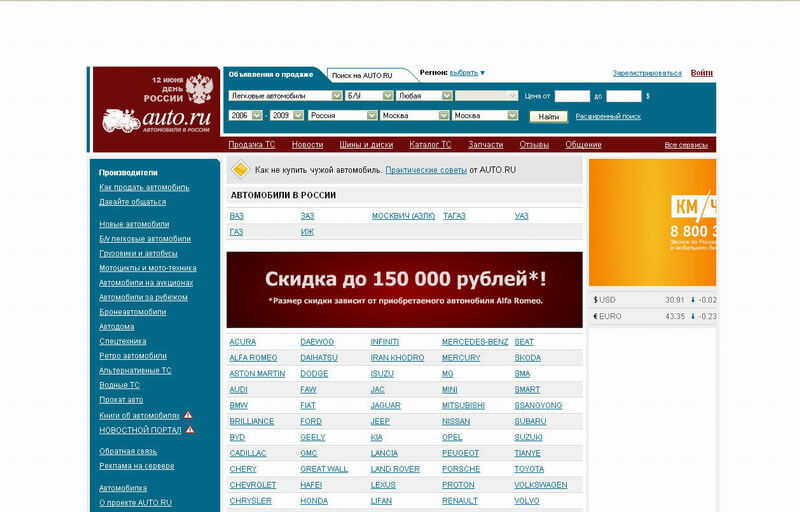The image size is (800, 512).
Task: Open Мотоциклы и мото-техника link
Action: (147, 268)
